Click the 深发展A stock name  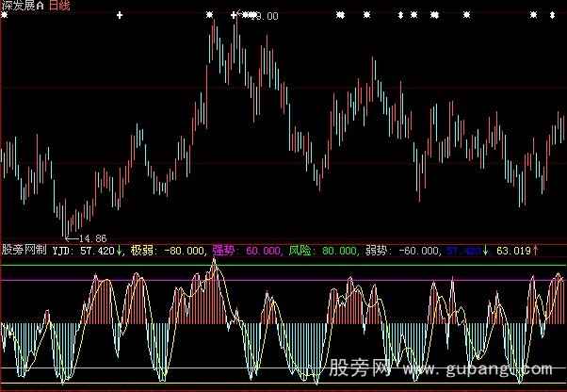click(x=23, y=6)
